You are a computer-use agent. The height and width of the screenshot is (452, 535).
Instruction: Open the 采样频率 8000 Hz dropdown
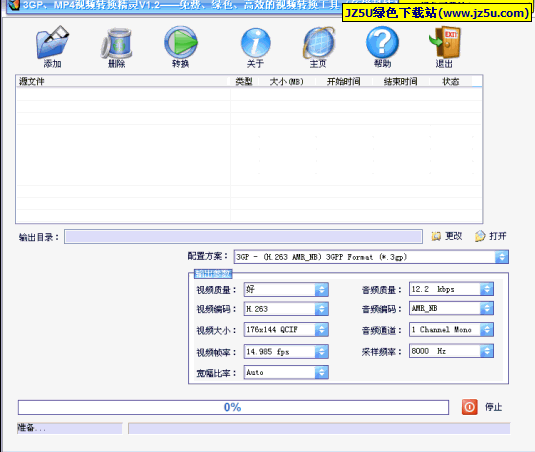click(x=487, y=351)
